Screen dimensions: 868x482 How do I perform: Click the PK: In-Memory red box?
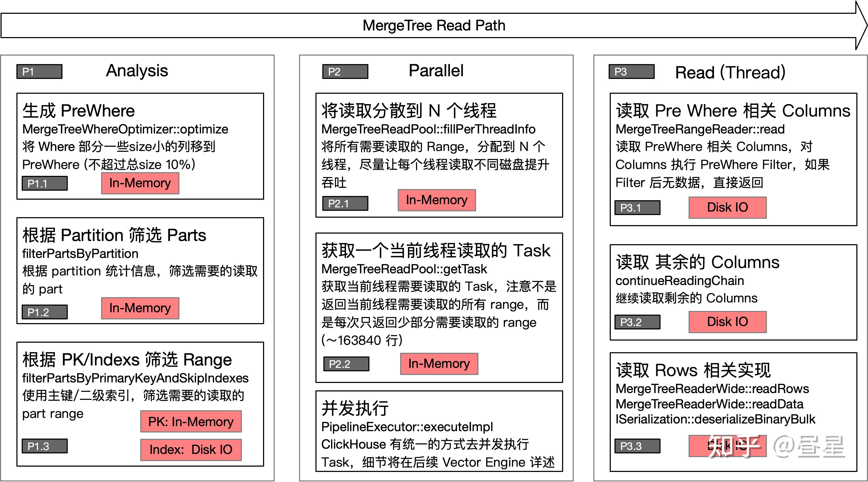tap(191, 422)
